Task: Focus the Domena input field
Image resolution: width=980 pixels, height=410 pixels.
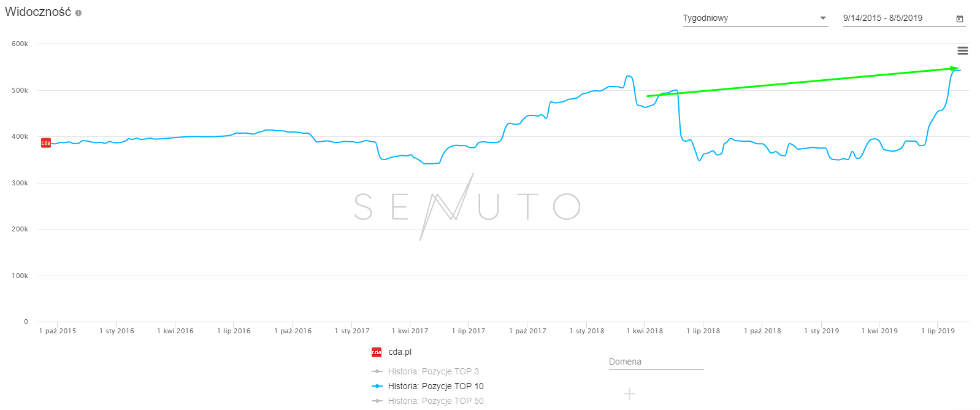Action: coord(656,362)
